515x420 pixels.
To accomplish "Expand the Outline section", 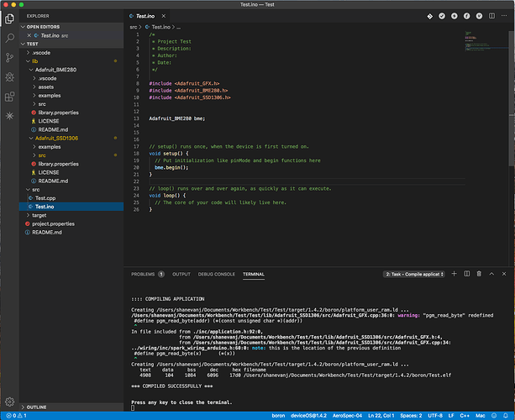I will [x=36, y=407].
